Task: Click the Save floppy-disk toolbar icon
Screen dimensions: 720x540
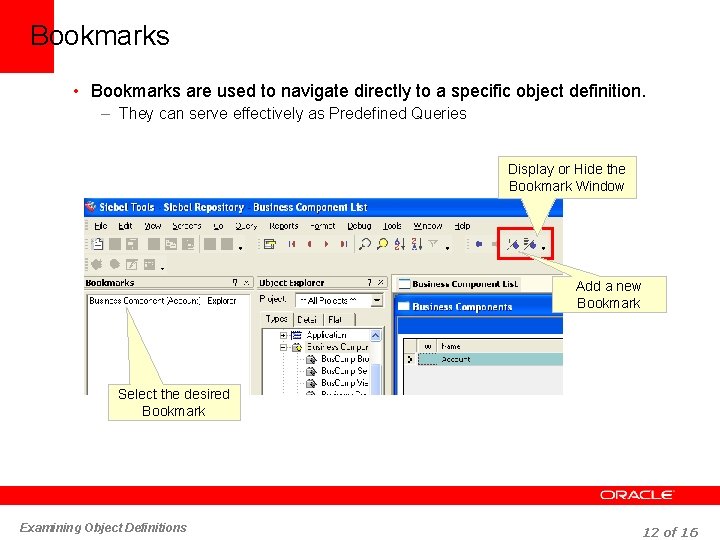Action: tap(132, 244)
